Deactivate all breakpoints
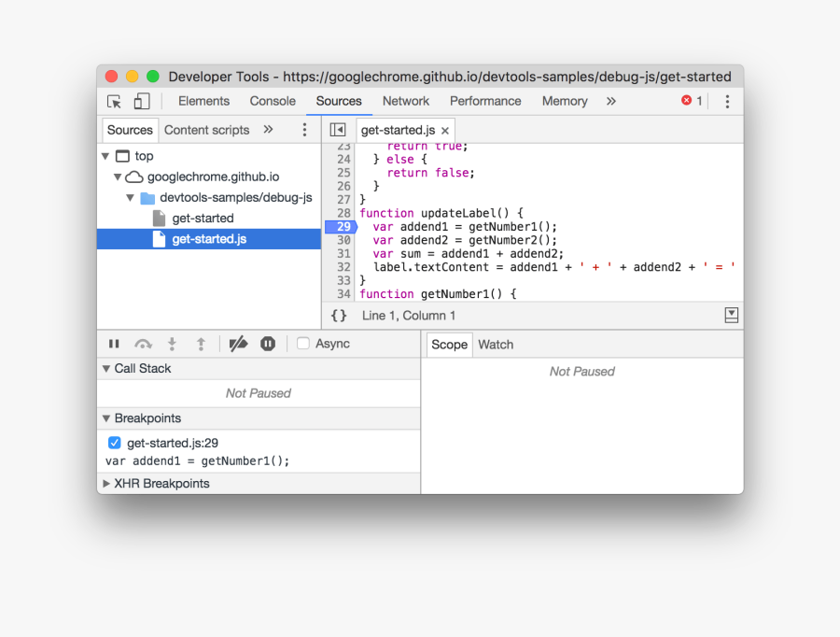 coord(238,344)
